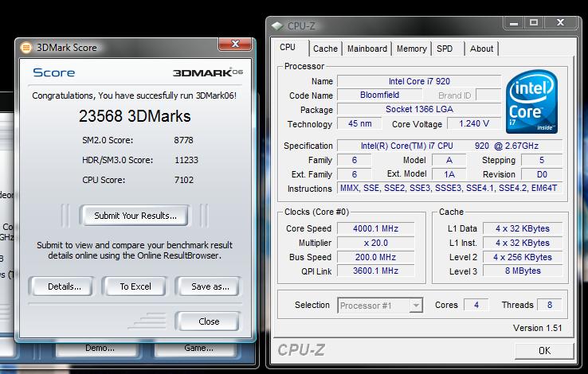
Task: Click the Stepping value 5
Action: (x=542, y=160)
